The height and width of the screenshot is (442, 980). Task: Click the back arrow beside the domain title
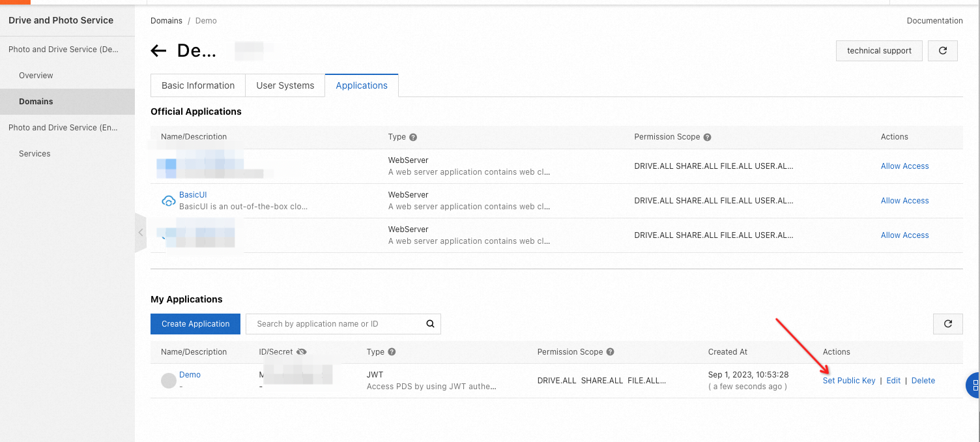pos(158,51)
